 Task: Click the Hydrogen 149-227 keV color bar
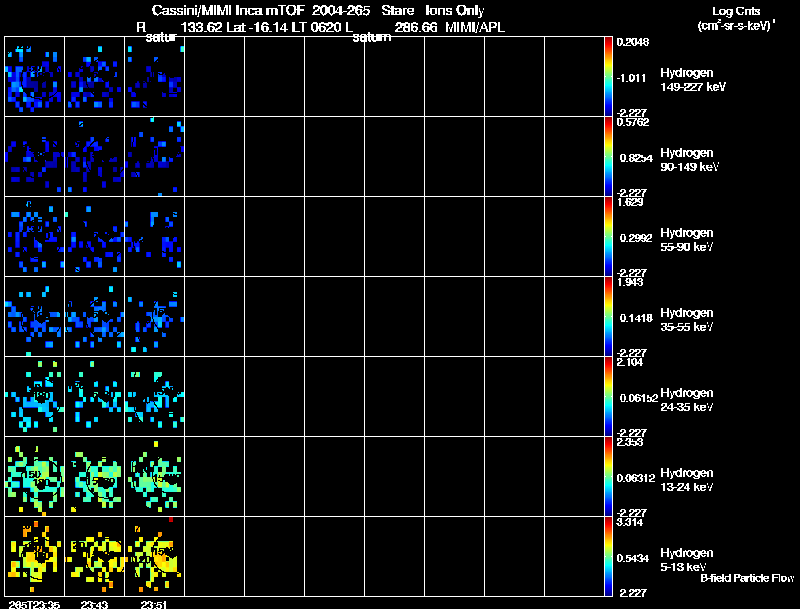[608, 77]
